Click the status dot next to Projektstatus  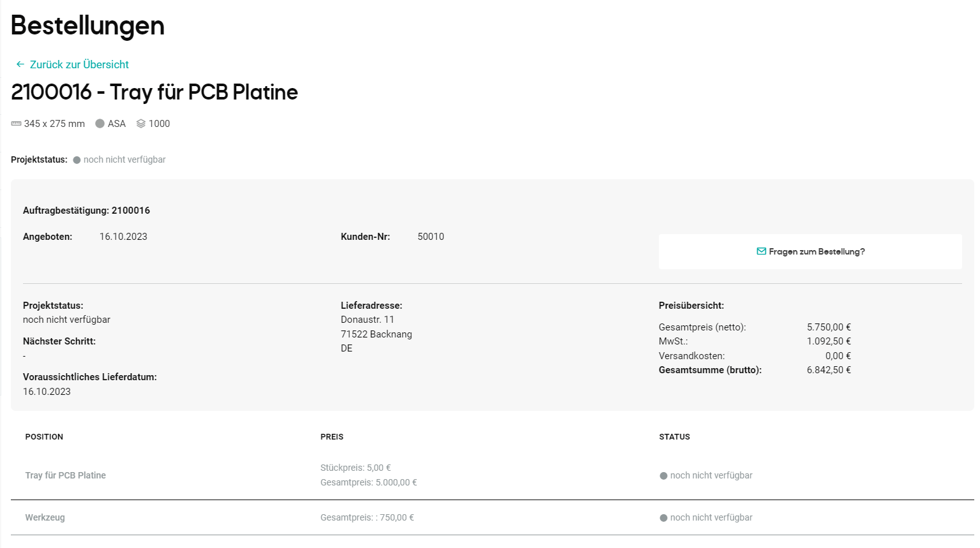77,159
